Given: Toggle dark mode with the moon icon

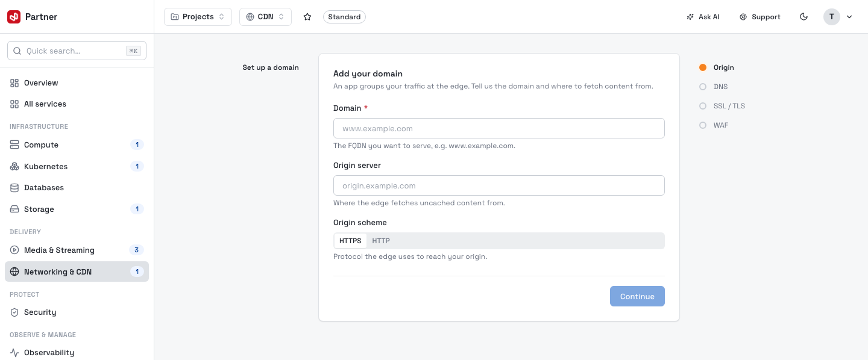Looking at the screenshot, I should click(804, 17).
